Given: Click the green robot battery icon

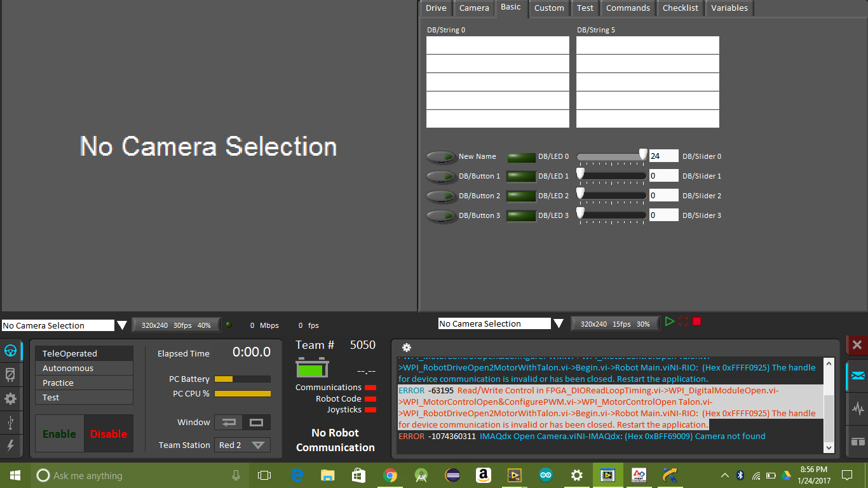Looking at the screenshot, I should pyautogui.click(x=312, y=368).
